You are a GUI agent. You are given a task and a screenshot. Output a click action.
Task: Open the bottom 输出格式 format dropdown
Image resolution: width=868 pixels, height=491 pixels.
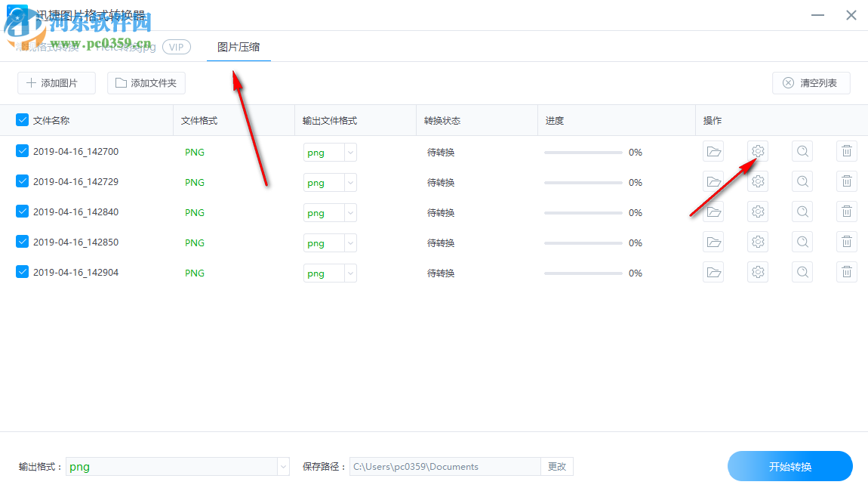point(282,466)
